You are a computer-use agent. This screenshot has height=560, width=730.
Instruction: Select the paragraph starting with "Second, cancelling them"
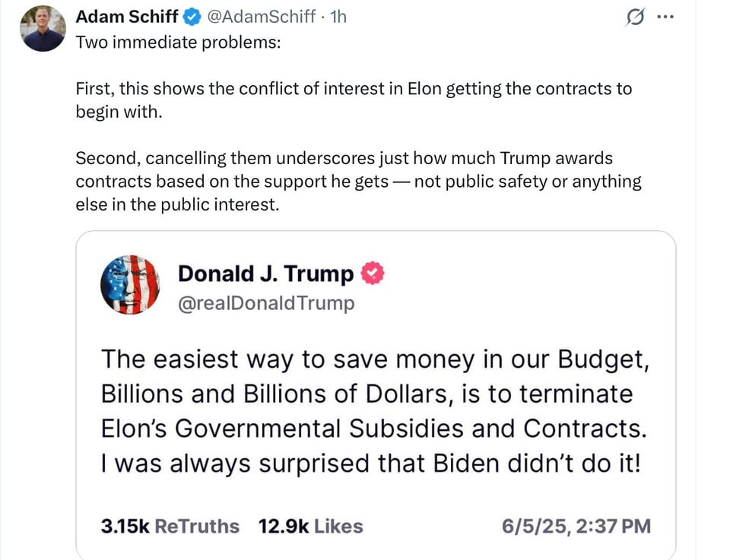tap(357, 182)
